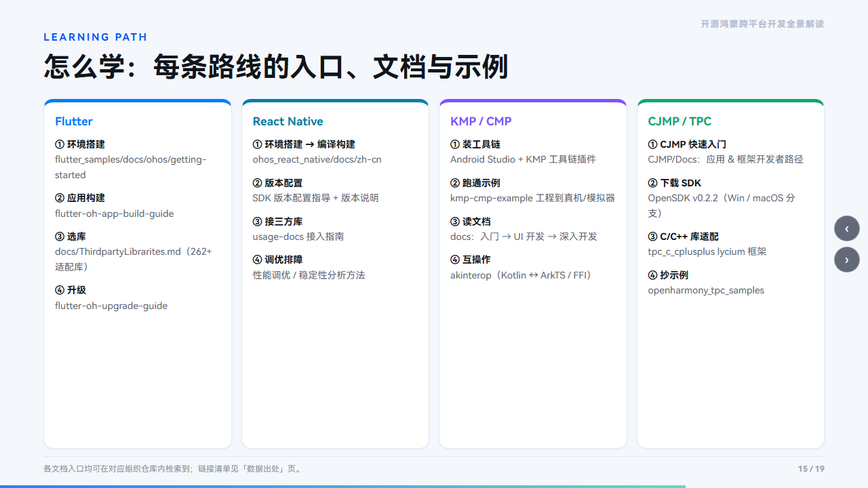This screenshot has height=488, width=868.
Task: Click flutter_samples/docs/ohos/getting-started path
Action: point(131,167)
